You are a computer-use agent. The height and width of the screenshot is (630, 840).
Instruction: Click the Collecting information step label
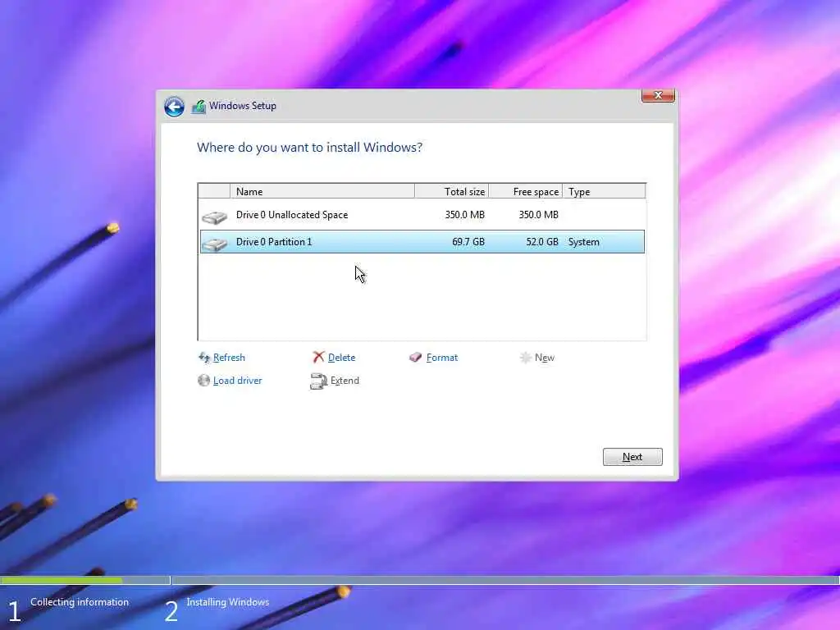point(80,602)
